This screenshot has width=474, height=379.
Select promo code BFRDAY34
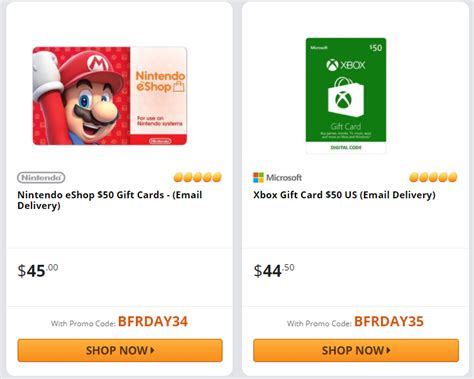pyautogui.click(x=153, y=322)
